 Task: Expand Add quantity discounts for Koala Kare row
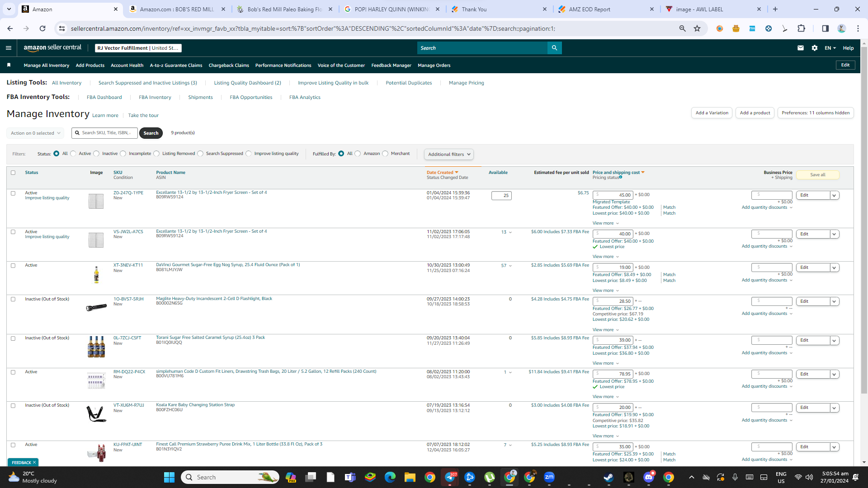click(x=767, y=420)
